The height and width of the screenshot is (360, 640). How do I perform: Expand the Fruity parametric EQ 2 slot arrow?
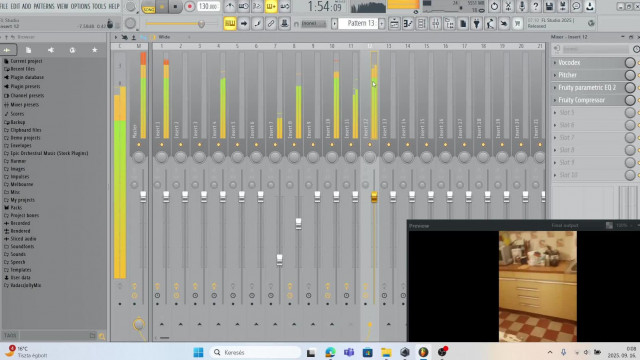click(555, 87)
